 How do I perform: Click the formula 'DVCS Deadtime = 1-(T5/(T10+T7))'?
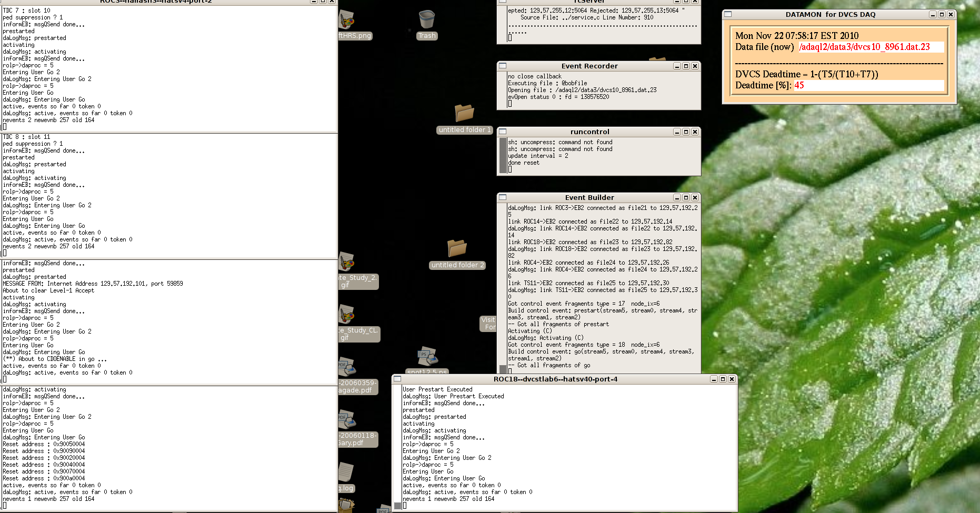coord(807,74)
